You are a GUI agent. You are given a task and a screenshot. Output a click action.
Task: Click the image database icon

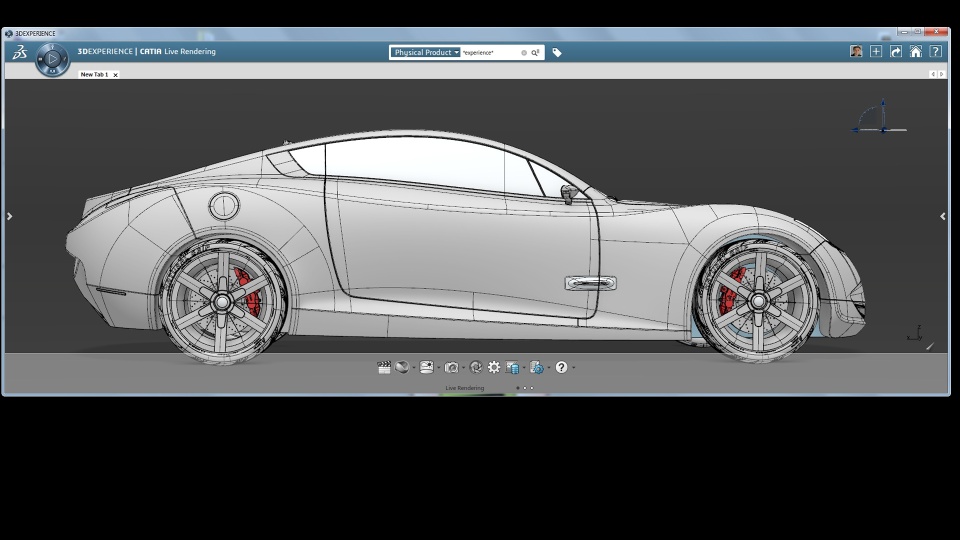coord(513,367)
